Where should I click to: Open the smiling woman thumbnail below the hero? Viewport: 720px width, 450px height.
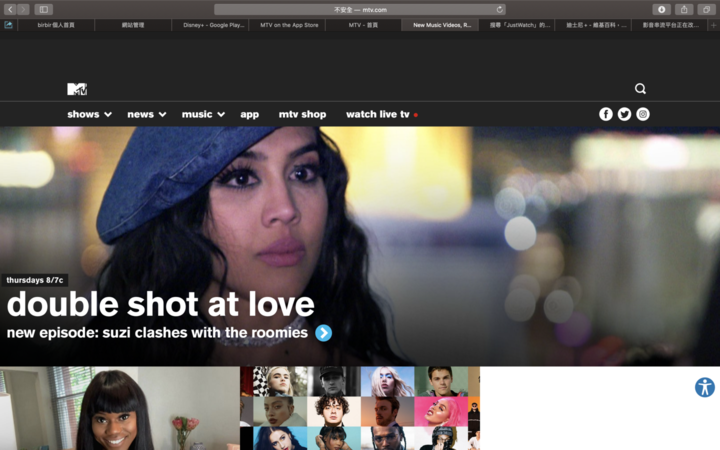(x=120, y=408)
